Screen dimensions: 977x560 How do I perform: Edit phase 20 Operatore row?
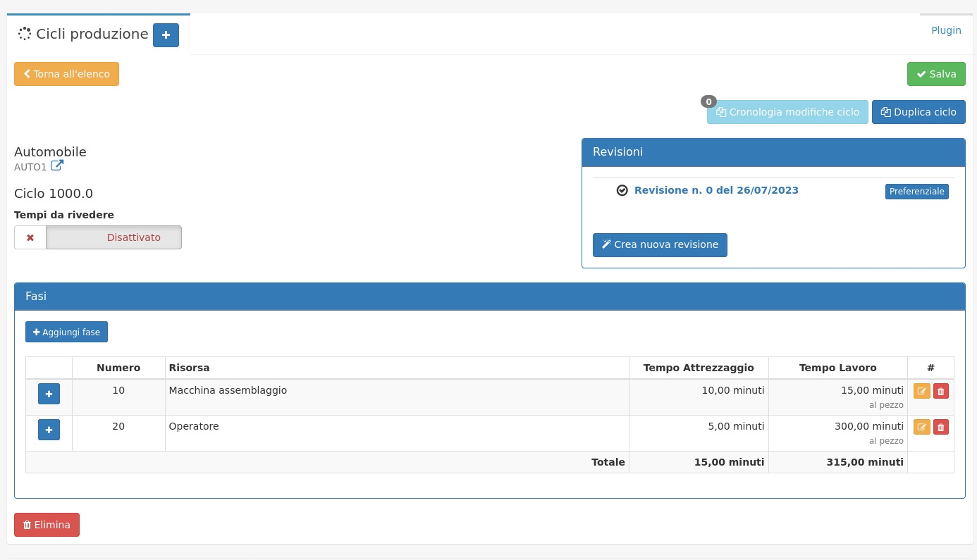921,427
